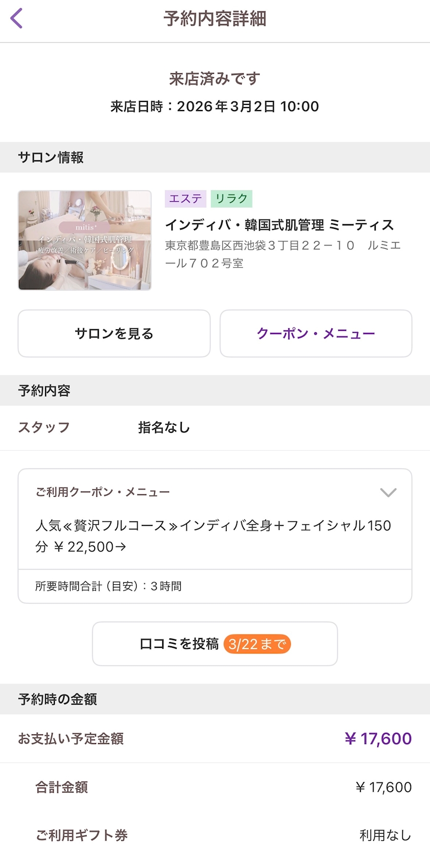
Task: Tap the purple ¥17,600 payment amount
Action: [x=378, y=738]
